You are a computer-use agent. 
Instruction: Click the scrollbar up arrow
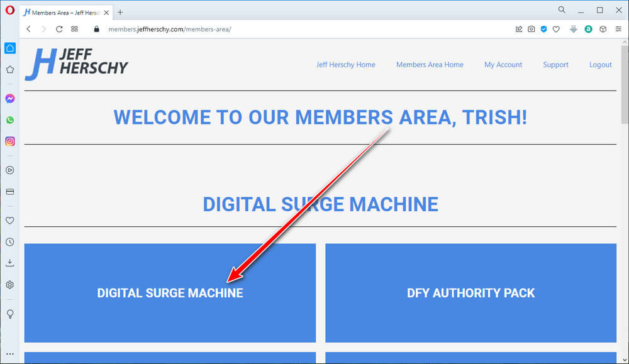tap(625, 42)
